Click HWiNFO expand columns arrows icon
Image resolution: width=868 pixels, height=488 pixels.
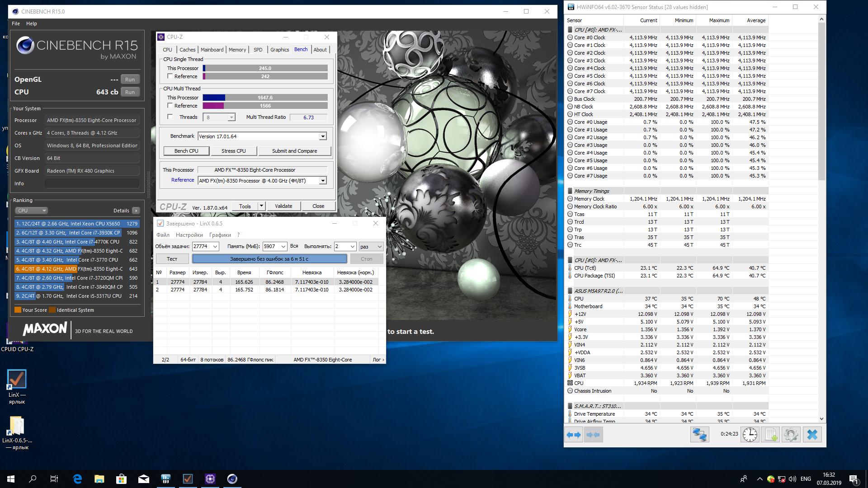574,435
